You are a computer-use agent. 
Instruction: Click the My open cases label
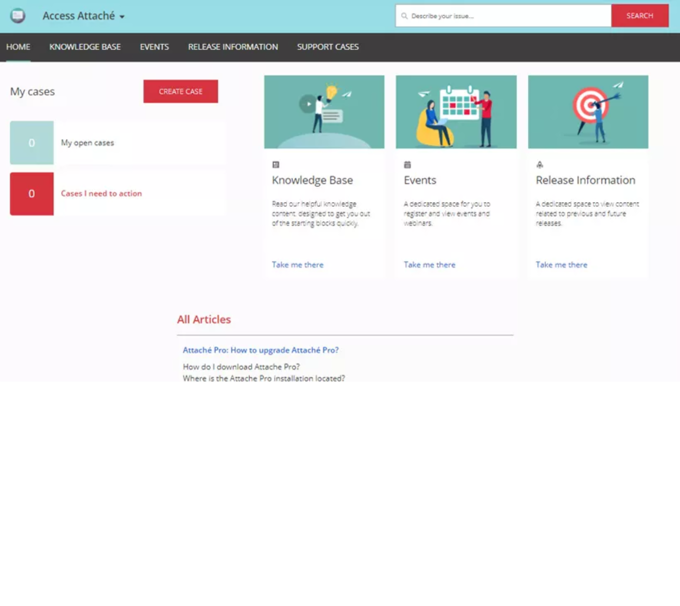point(88,143)
